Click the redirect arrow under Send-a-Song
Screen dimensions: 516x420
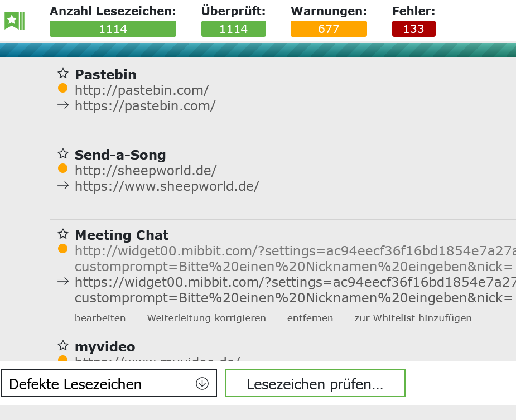click(63, 185)
